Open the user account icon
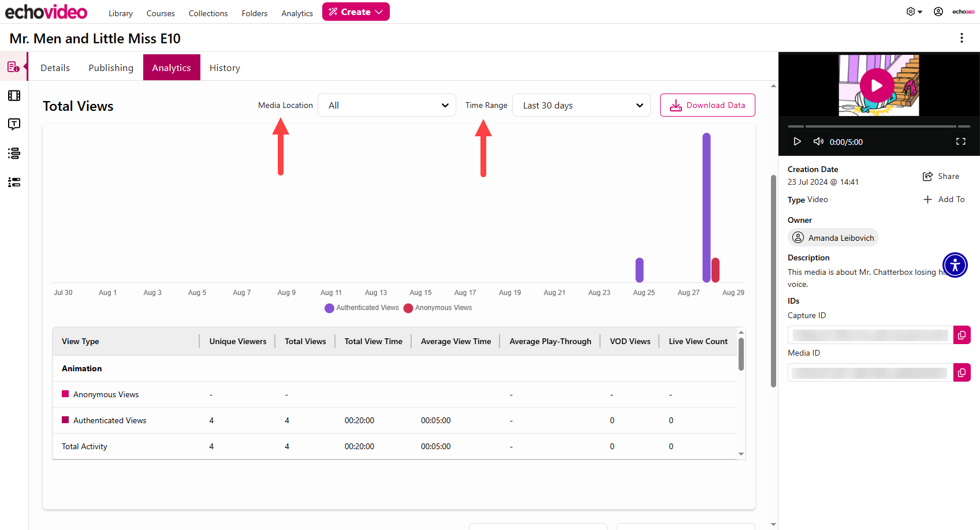This screenshot has height=530, width=980. point(938,12)
